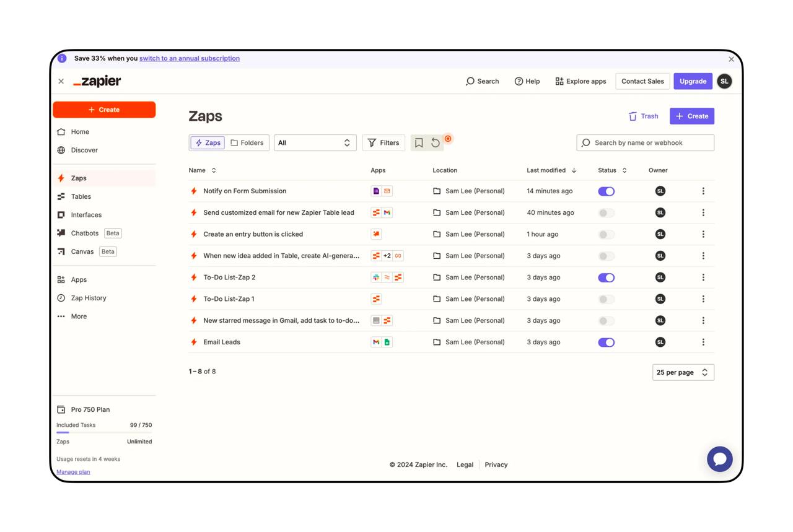Open the SL account avatar menu
793x532 pixels.
(x=724, y=81)
